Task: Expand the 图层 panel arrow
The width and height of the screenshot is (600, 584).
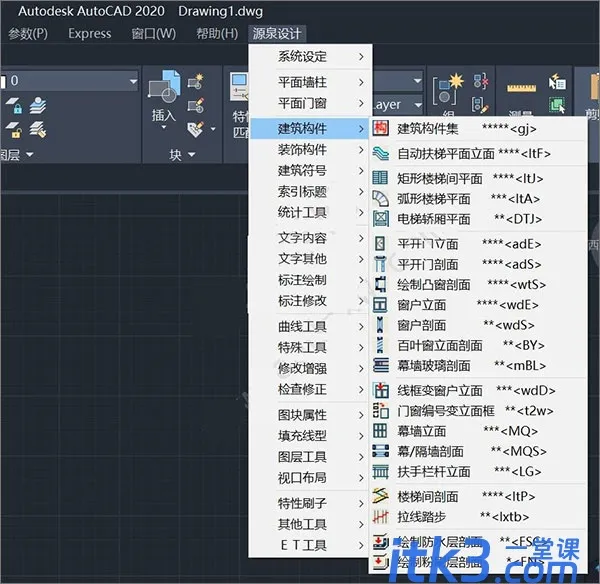Action: [x=29, y=154]
